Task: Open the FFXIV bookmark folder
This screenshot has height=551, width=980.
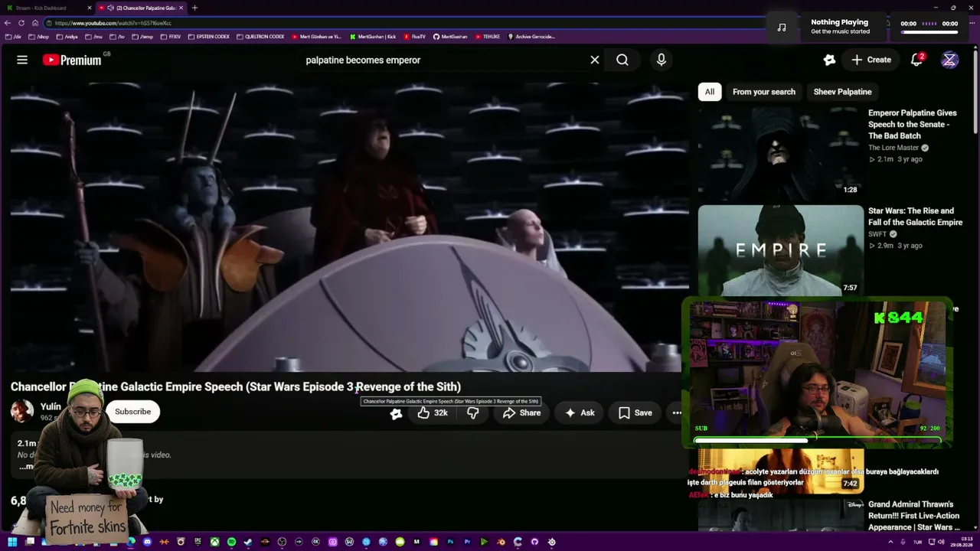Action: point(171,37)
